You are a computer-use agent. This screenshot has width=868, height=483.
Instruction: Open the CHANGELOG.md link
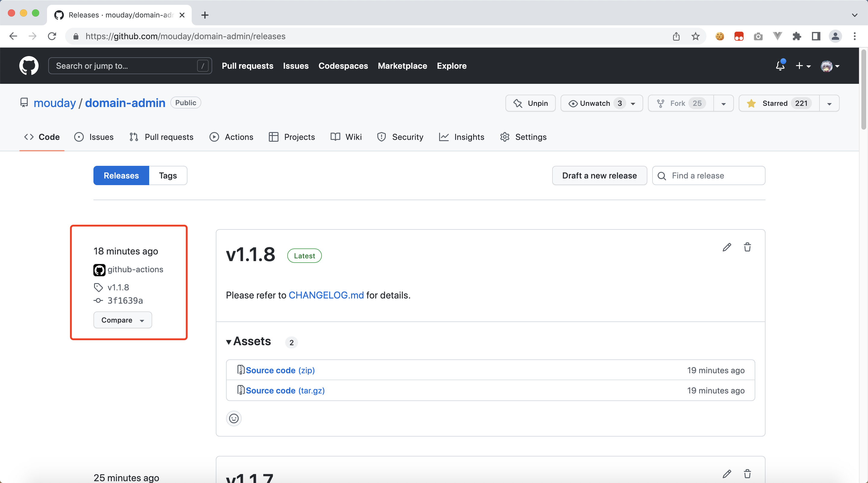click(326, 295)
